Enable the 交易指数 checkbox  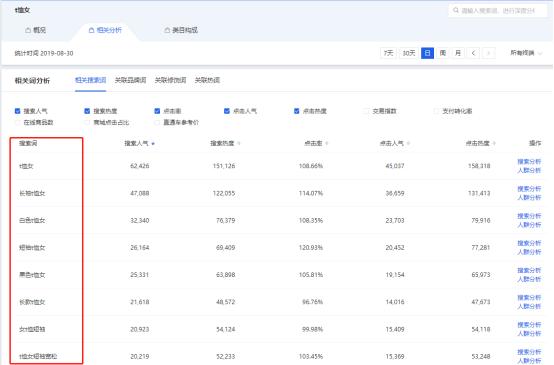tap(366, 111)
